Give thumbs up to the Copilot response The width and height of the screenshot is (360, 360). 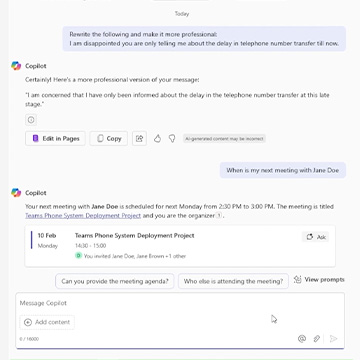(x=157, y=139)
